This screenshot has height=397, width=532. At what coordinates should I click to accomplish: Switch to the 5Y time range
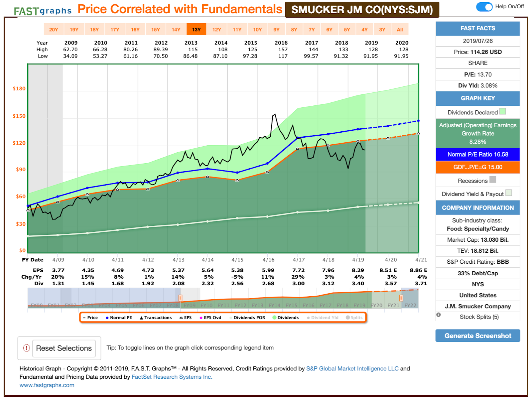pos(347,30)
